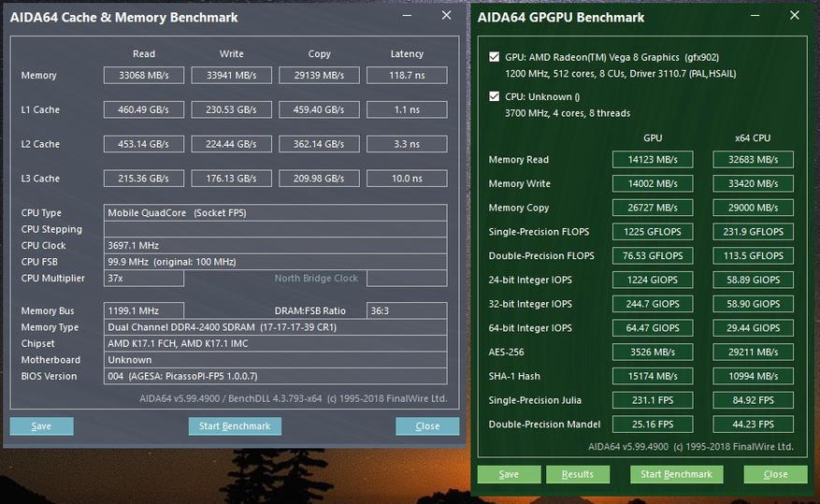
Task: Click the BIOS Version field
Action: pos(275,376)
